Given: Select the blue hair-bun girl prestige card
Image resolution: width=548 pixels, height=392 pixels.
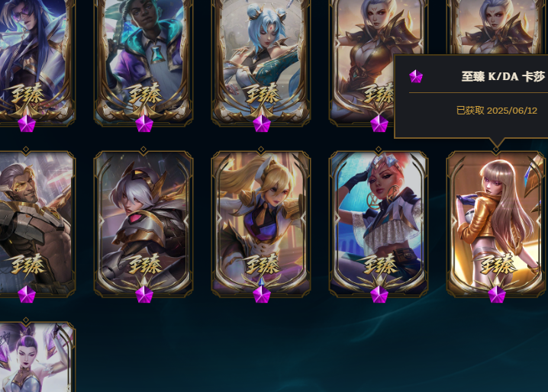Looking at the screenshot, I should pyautogui.click(x=261, y=61).
